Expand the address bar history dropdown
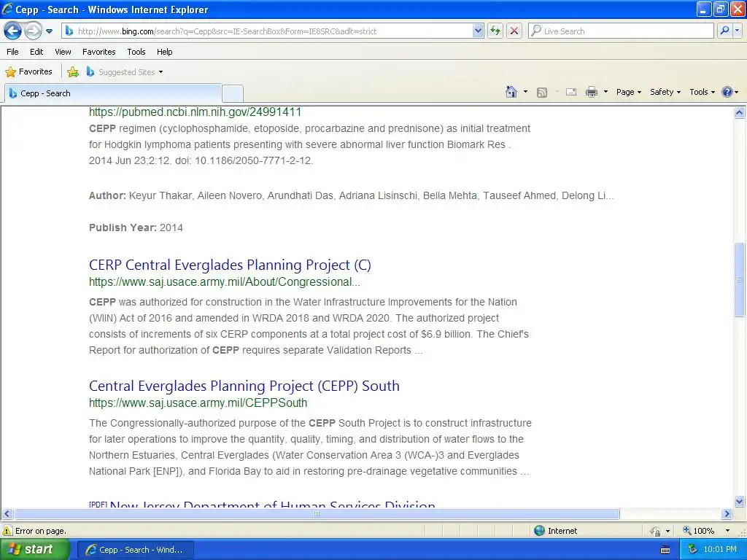 pyautogui.click(x=478, y=31)
